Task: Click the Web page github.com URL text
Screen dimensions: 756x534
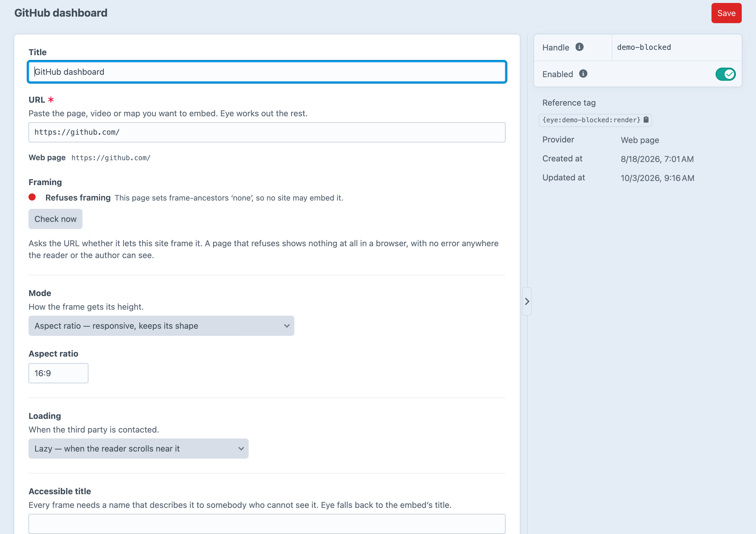Action: pos(111,158)
